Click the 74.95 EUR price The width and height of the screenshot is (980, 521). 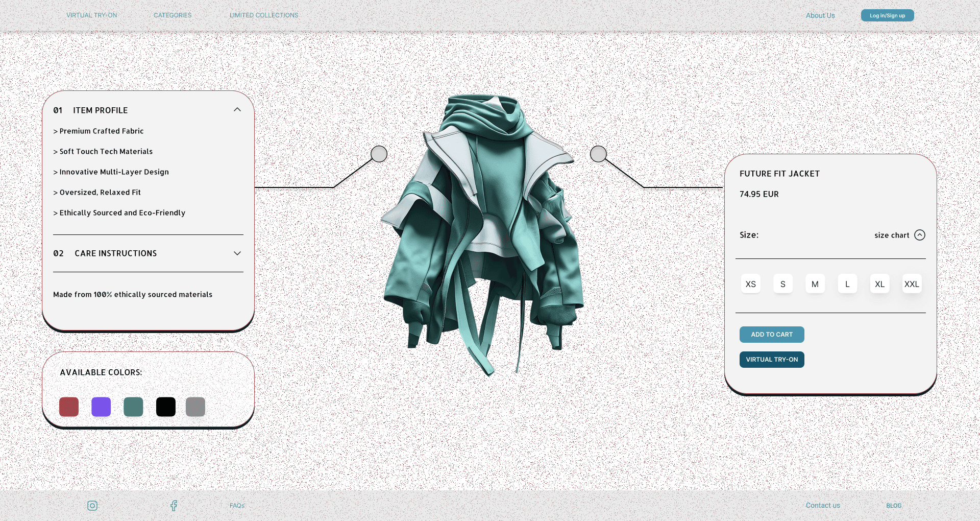(759, 194)
